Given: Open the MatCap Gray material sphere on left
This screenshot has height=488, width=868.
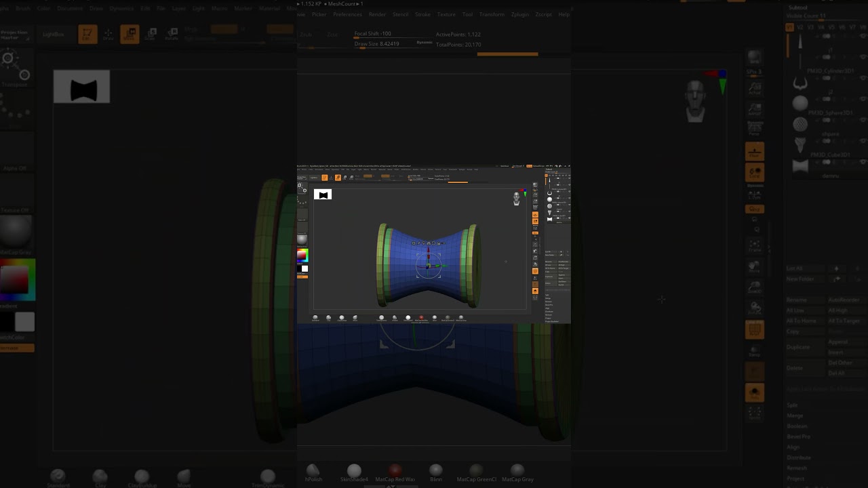Looking at the screenshot, I should click(x=15, y=234).
